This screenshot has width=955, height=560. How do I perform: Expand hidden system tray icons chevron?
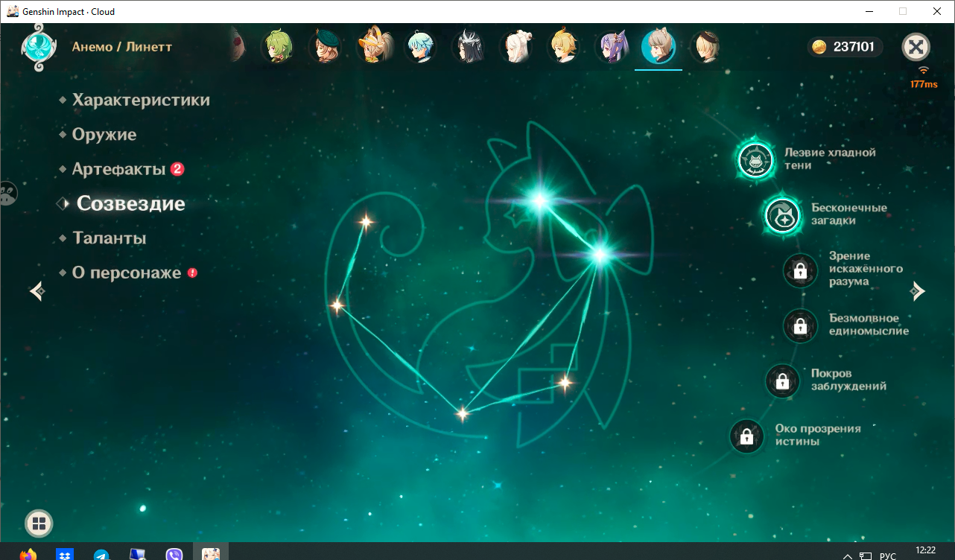point(848,556)
